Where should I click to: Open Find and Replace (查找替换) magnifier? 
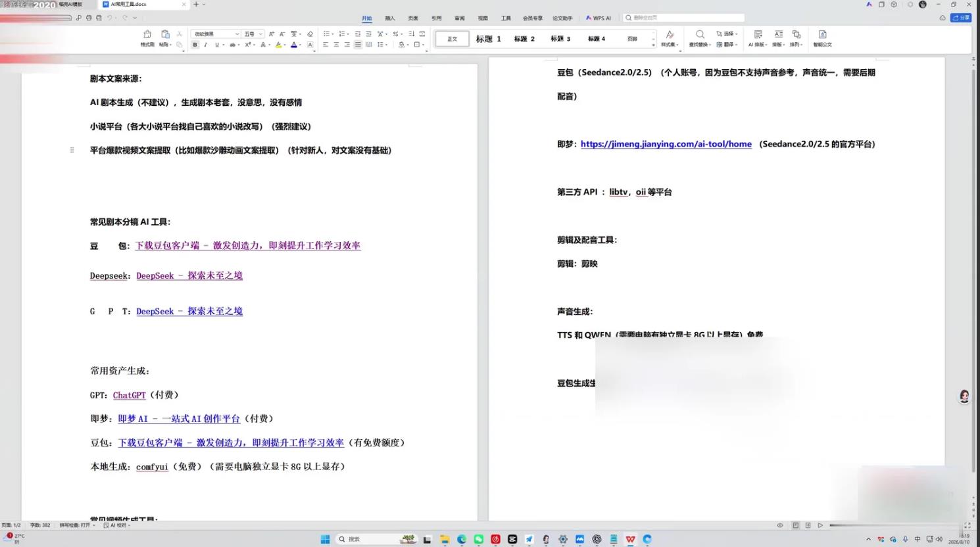(x=700, y=34)
